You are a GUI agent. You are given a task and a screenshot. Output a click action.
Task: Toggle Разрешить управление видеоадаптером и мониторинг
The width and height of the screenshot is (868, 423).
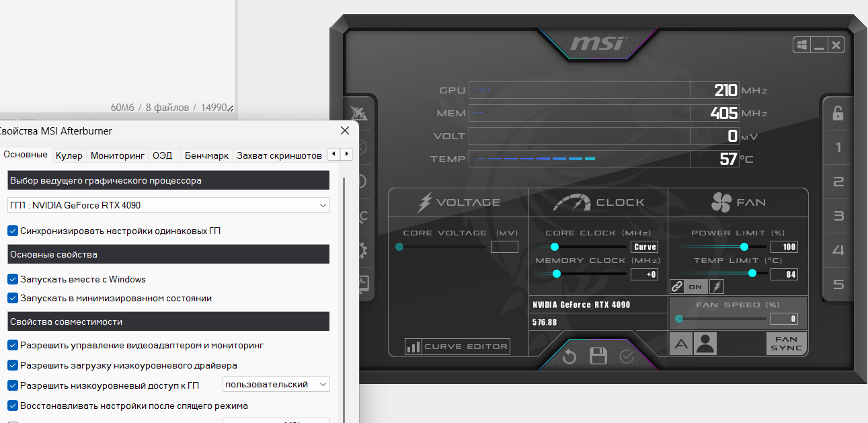tap(13, 345)
